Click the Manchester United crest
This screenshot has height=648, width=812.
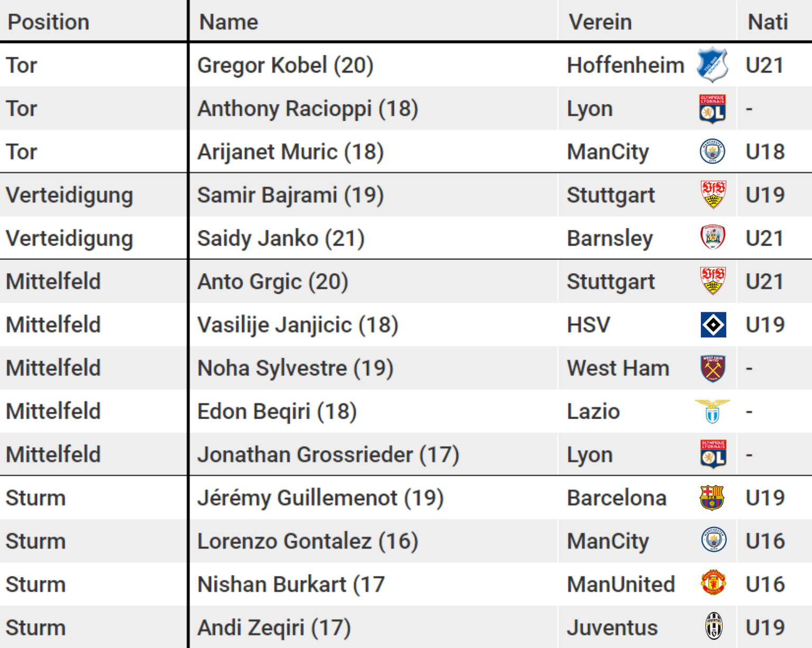pos(713,584)
